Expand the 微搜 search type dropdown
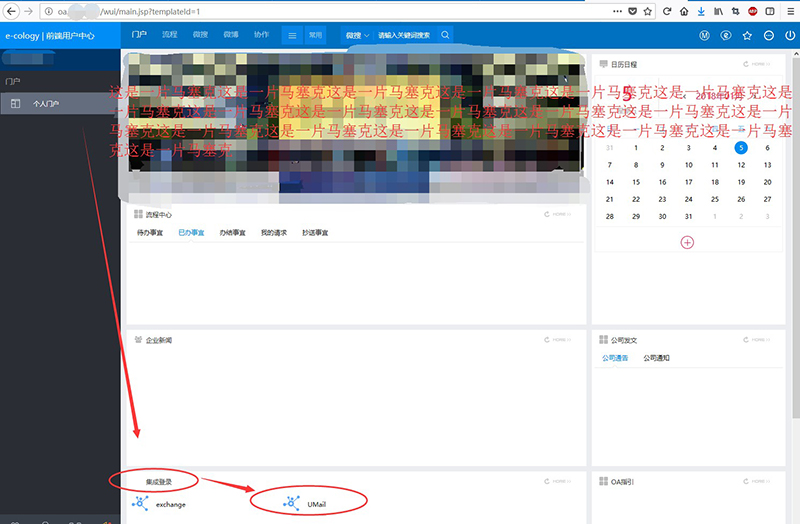Screen dimensions: 800x524 (x=357, y=35)
